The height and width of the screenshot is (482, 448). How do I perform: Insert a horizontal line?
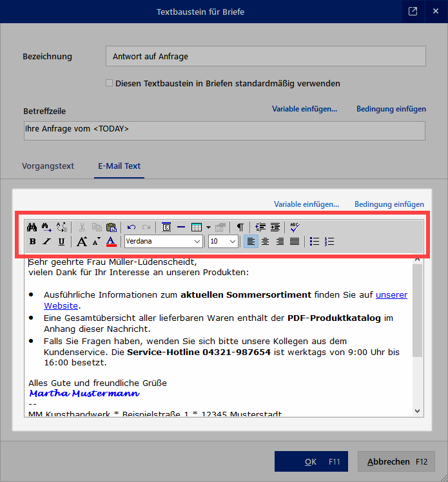tap(181, 227)
